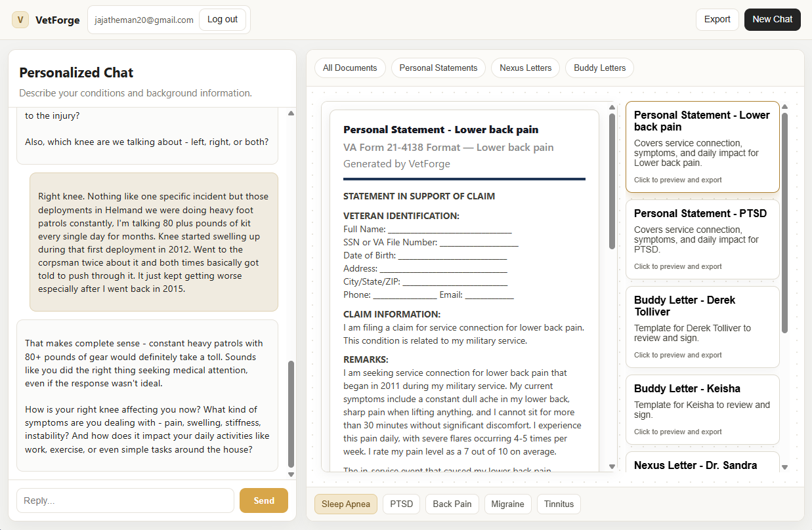Show the All Documents tab

pos(350,68)
